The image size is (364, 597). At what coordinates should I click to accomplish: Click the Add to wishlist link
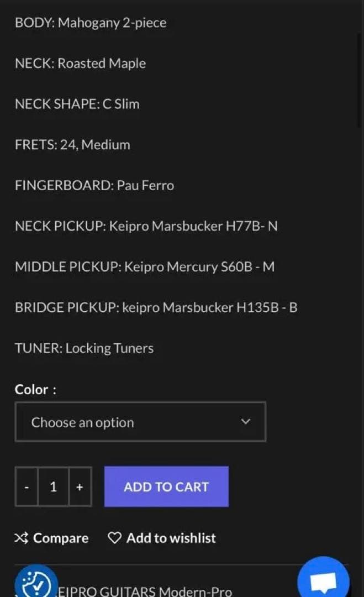[171, 538]
